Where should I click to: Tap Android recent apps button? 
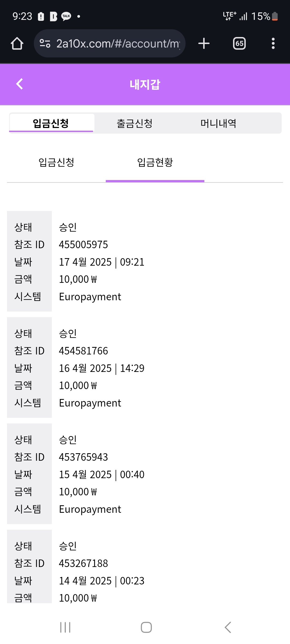[65, 627]
